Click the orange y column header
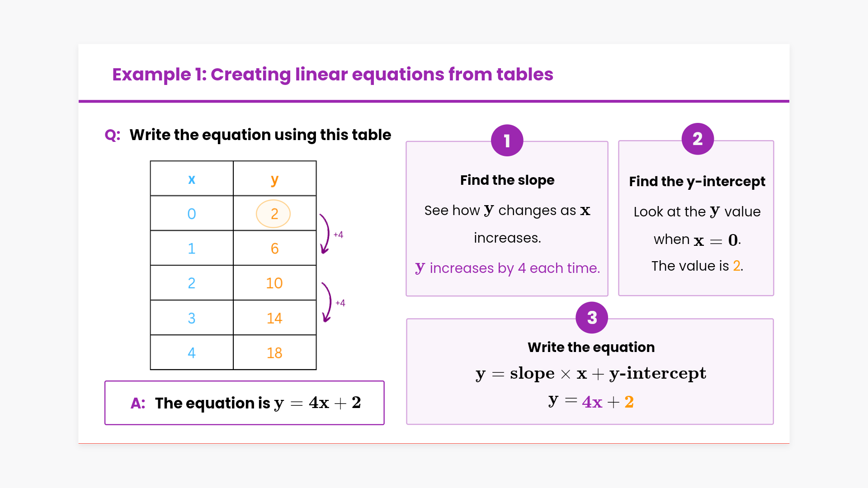868x488 pixels. 274,179
